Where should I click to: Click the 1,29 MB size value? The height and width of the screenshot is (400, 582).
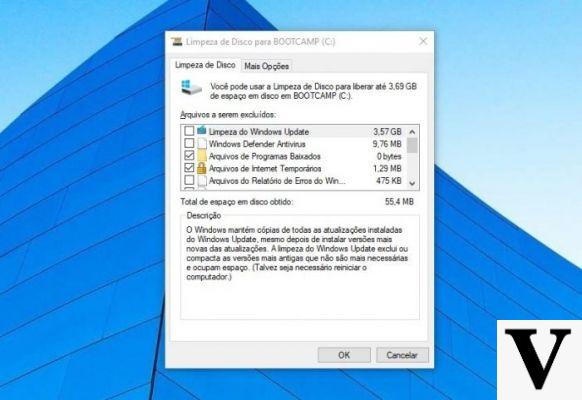tap(387, 168)
